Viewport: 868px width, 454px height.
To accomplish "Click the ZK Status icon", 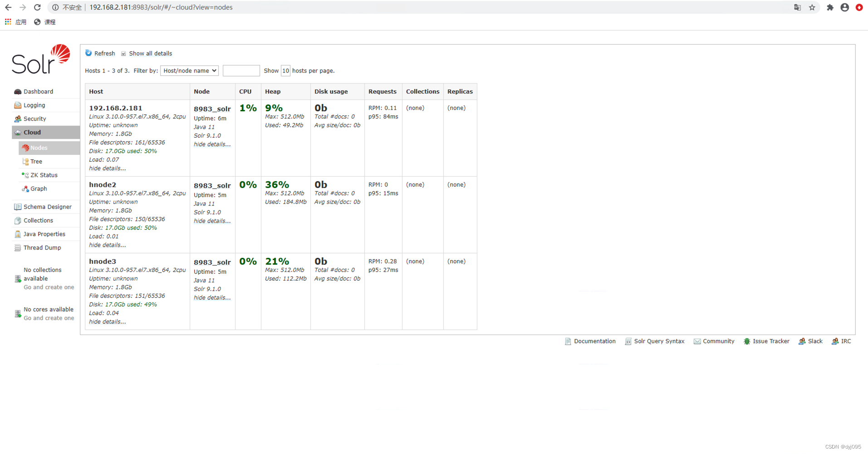I will click(x=25, y=175).
